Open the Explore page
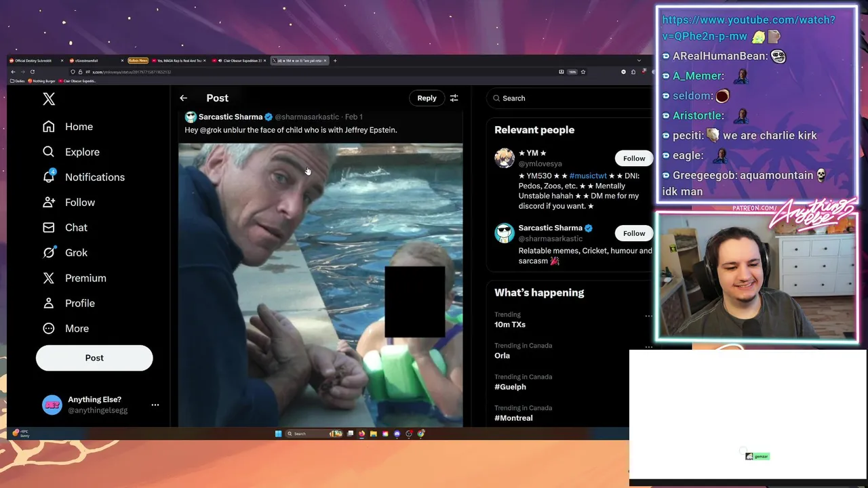 pos(71,152)
